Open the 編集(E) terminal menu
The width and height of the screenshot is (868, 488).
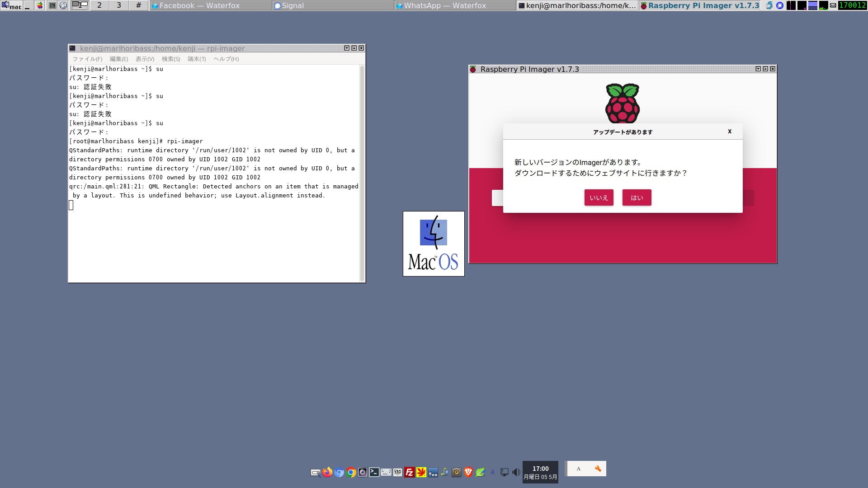click(x=119, y=59)
